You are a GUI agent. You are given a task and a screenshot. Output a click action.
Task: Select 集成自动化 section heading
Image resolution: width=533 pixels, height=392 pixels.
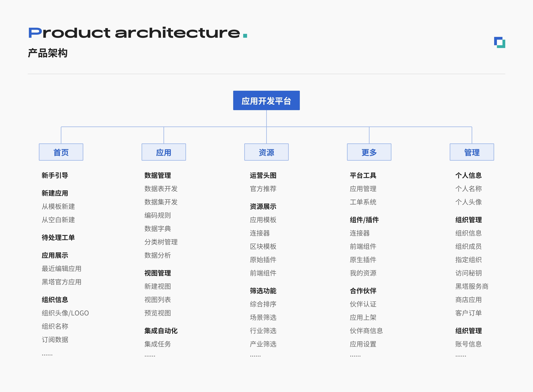click(161, 331)
